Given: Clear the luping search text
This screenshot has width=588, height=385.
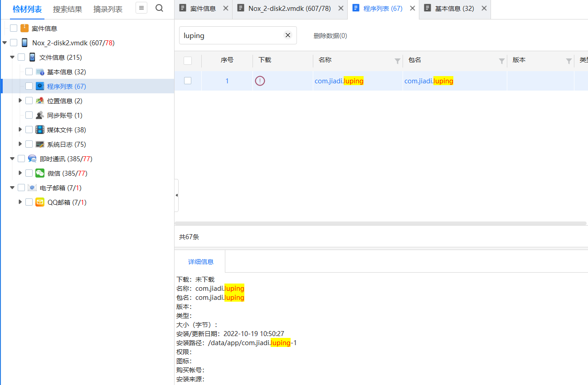Looking at the screenshot, I should tap(288, 35).
